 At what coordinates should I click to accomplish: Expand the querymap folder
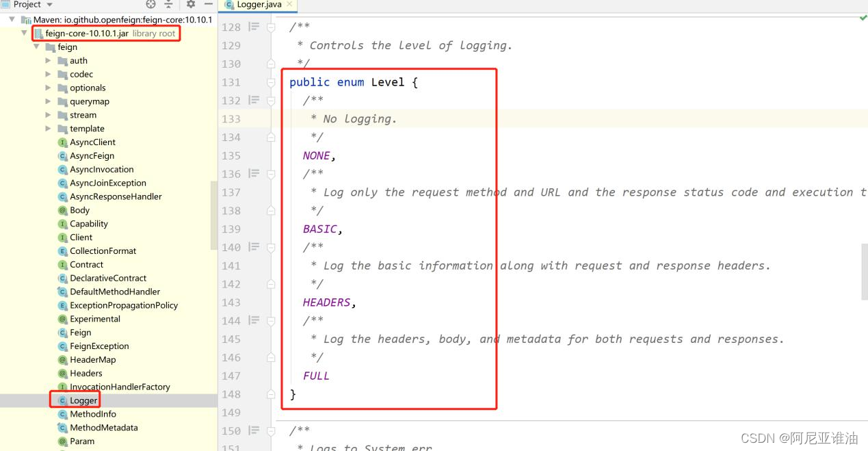tap(49, 101)
